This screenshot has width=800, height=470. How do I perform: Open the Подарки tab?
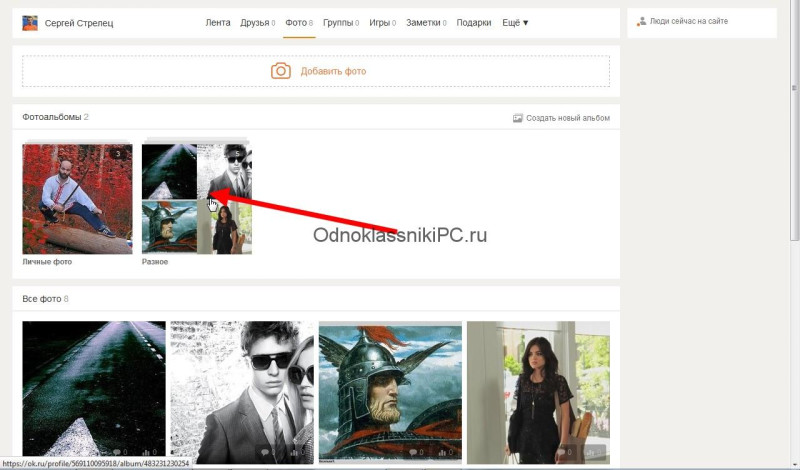click(x=473, y=23)
